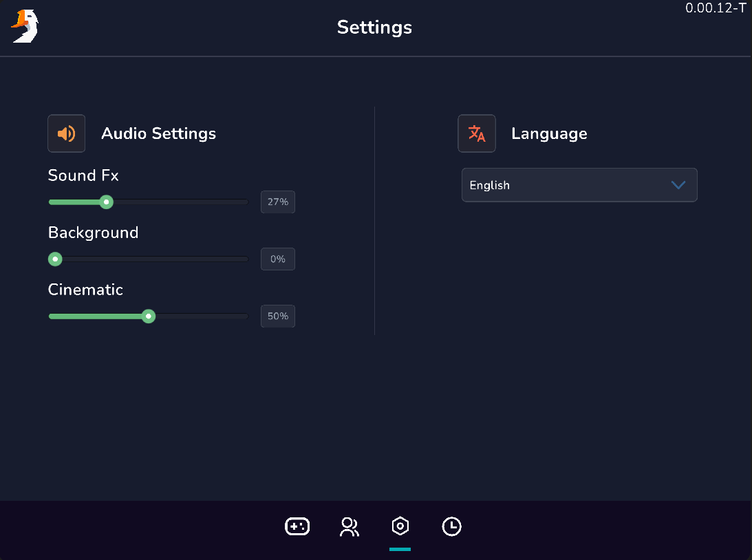Viewport: 752px width, 560px height.
Task: Select the settings hexagon tab
Action: tap(400, 526)
